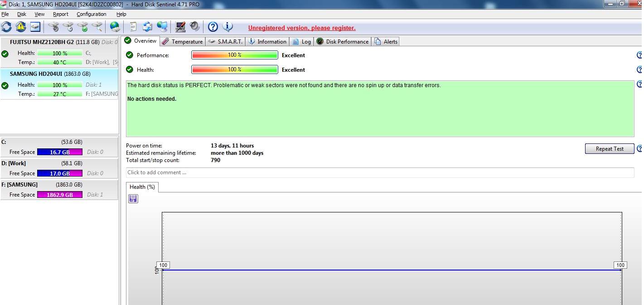Open the File menu
This screenshot has width=644, height=305.
(5, 14)
